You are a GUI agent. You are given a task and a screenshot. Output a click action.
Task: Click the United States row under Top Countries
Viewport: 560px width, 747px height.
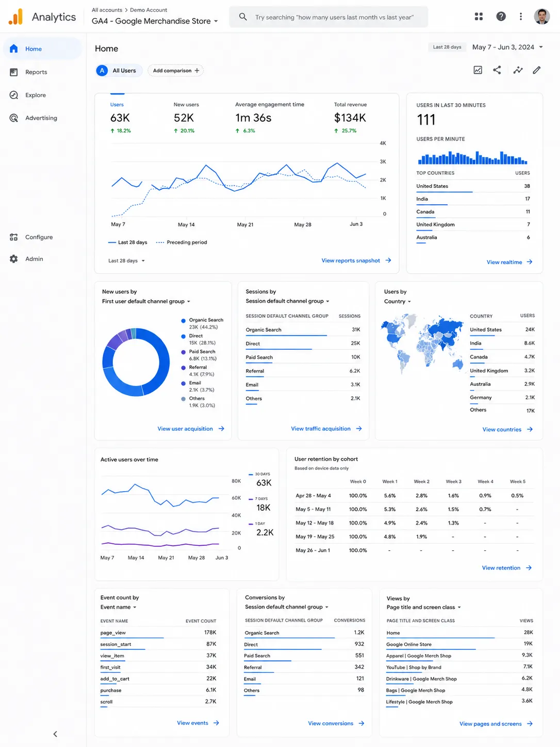[x=473, y=186]
